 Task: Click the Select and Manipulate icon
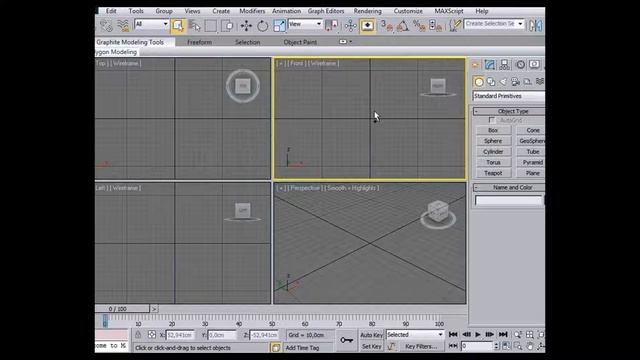(350, 26)
